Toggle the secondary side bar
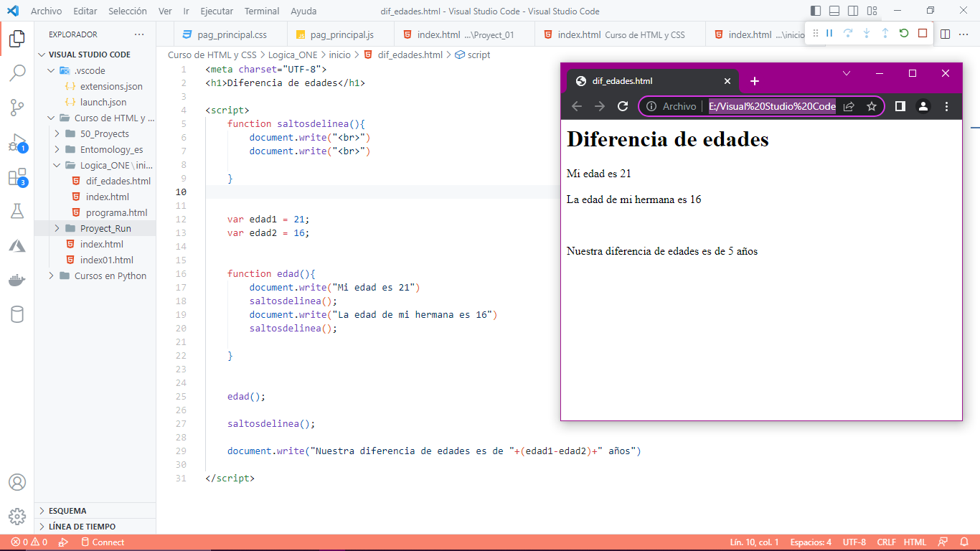Viewport: 980px width, 551px height. coord(853,11)
